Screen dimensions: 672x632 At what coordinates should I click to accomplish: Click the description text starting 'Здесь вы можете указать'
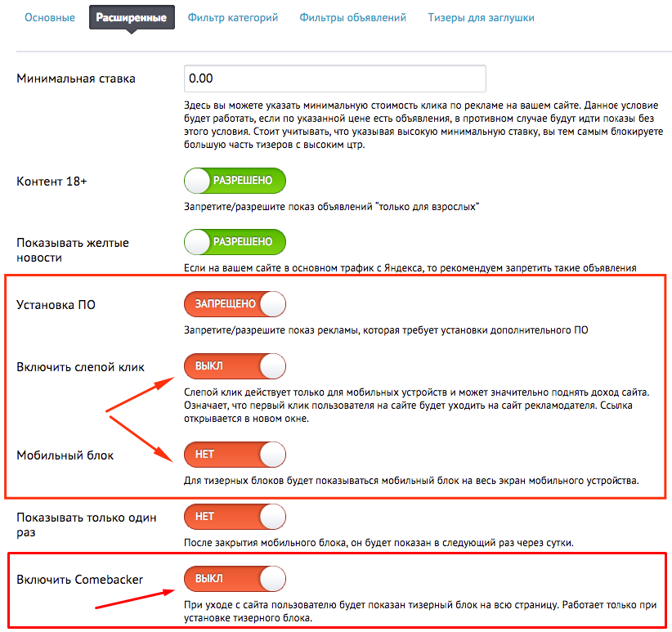point(423,125)
